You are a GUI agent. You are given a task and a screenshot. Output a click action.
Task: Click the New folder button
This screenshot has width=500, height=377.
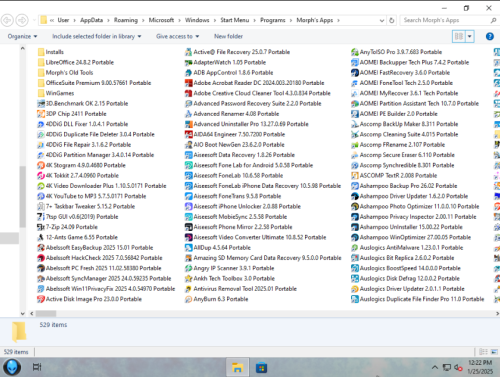(228, 36)
